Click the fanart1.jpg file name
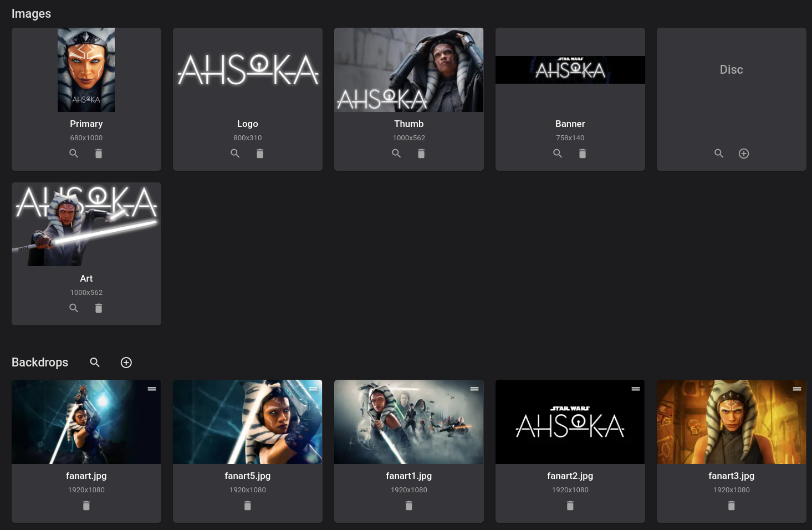Image resolution: width=812 pixels, height=530 pixels. [x=409, y=476]
